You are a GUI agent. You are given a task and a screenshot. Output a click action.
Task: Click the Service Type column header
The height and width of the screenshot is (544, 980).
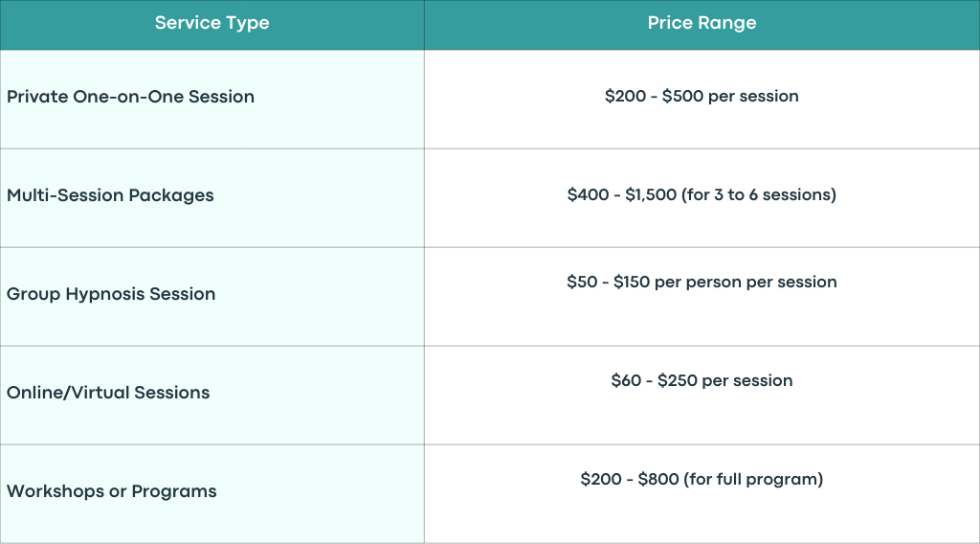coord(212,23)
